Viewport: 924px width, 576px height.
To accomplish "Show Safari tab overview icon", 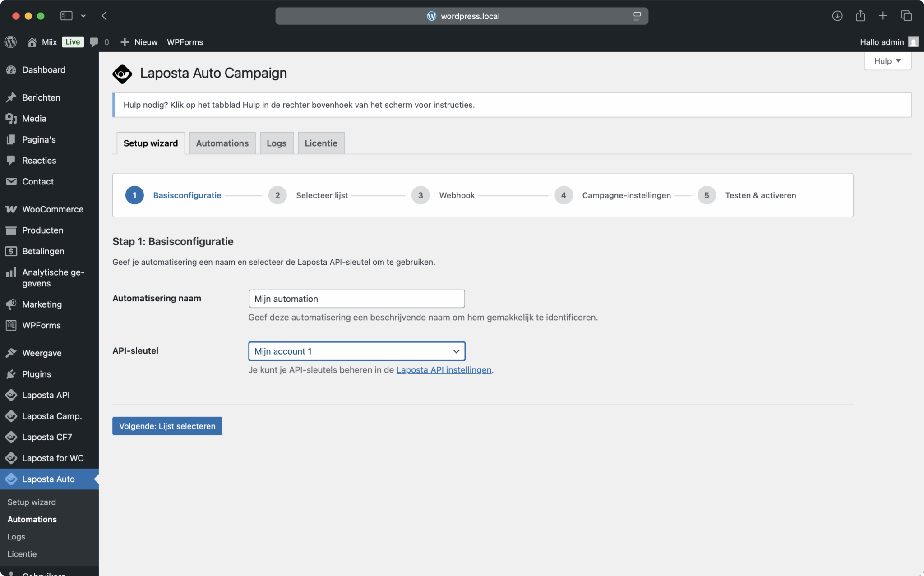I will [x=906, y=16].
